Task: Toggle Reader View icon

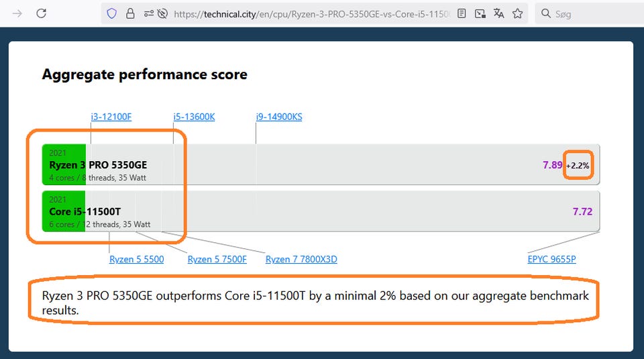Action: point(462,13)
